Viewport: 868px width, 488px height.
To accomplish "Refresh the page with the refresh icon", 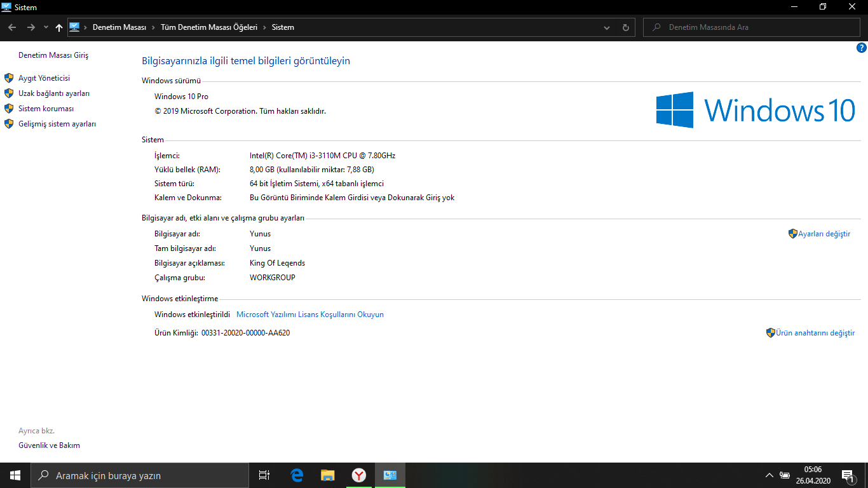I will pyautogui.click(x=625, y=27).
